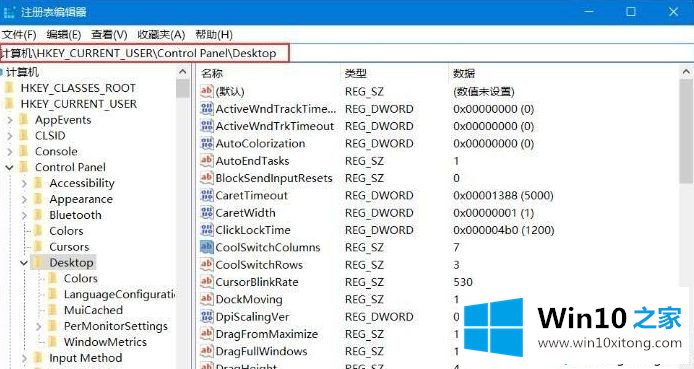Click the tree pane vertical scrollbar thumb

183,88
